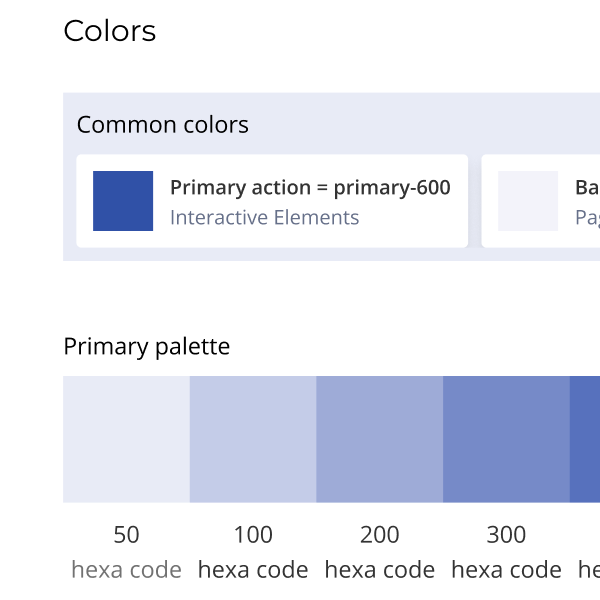Click the primary palette 300 color block

coord(506,439)
